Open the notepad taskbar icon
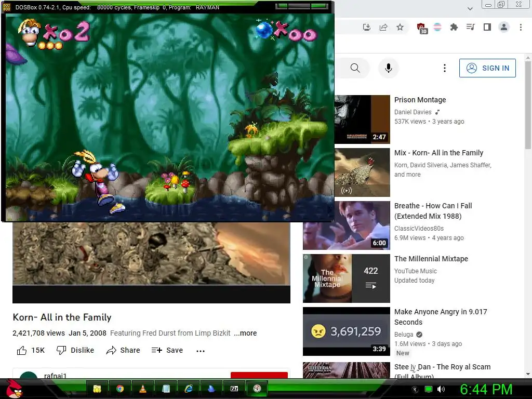This screenshot has height=399, width=532. [x=166, y=389]
